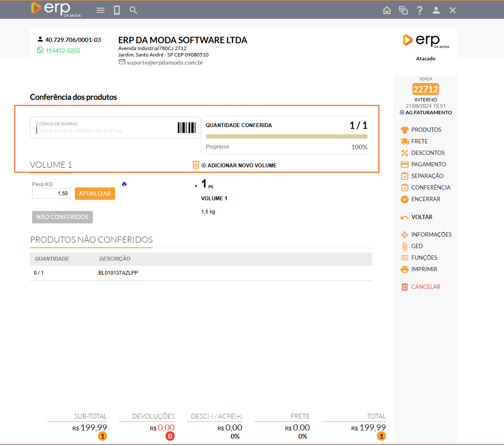Viewport: 504px width, 445px height.
Task: Click the mobile device icon in header
Action: [x=117, y=10]
